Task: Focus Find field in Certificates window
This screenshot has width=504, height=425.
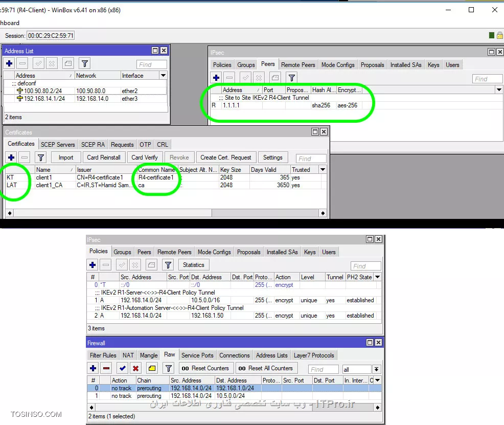Action: coord(311,159)
